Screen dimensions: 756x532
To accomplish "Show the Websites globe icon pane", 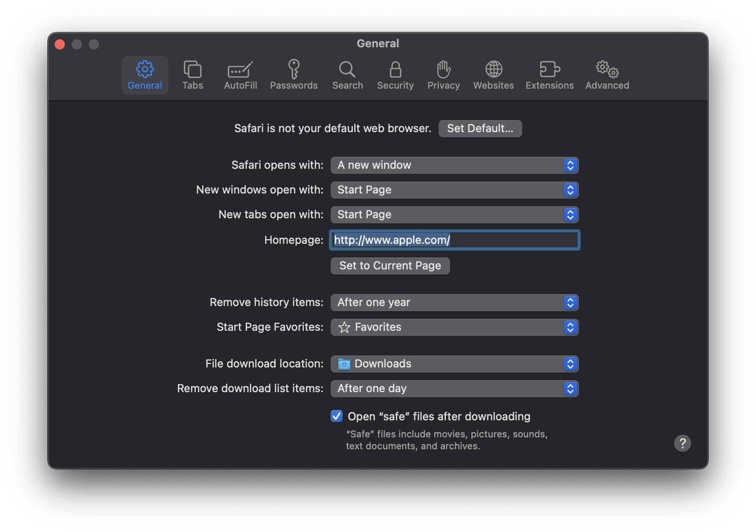I will click(x=493, y=75).
